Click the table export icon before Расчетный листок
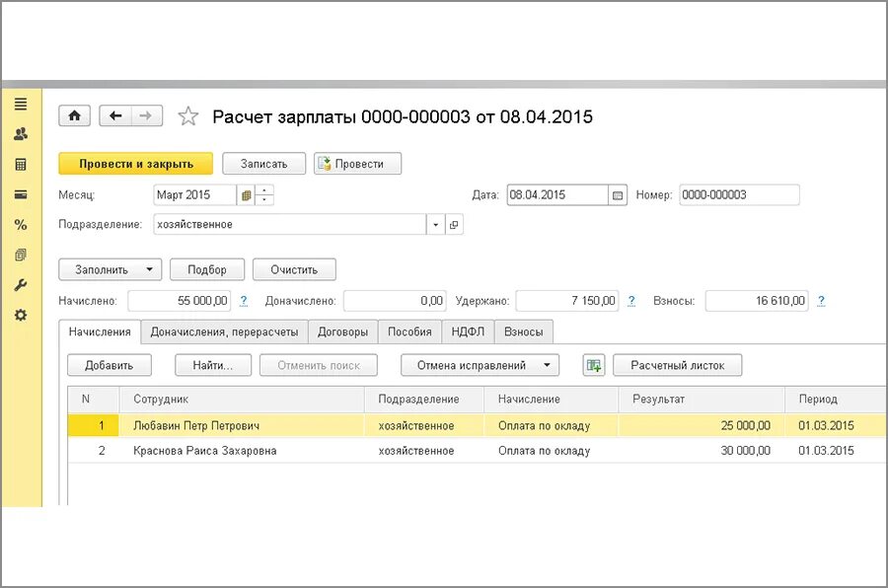 click(x=594, y=365)
